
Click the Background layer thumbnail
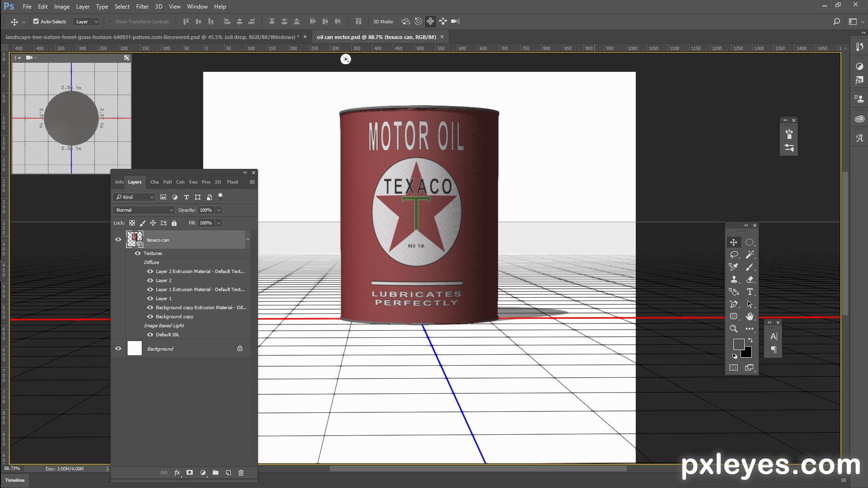coord(135,349)
